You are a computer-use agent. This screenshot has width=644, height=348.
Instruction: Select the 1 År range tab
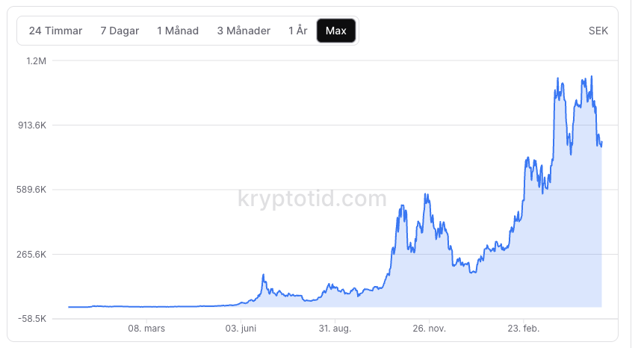298,31
